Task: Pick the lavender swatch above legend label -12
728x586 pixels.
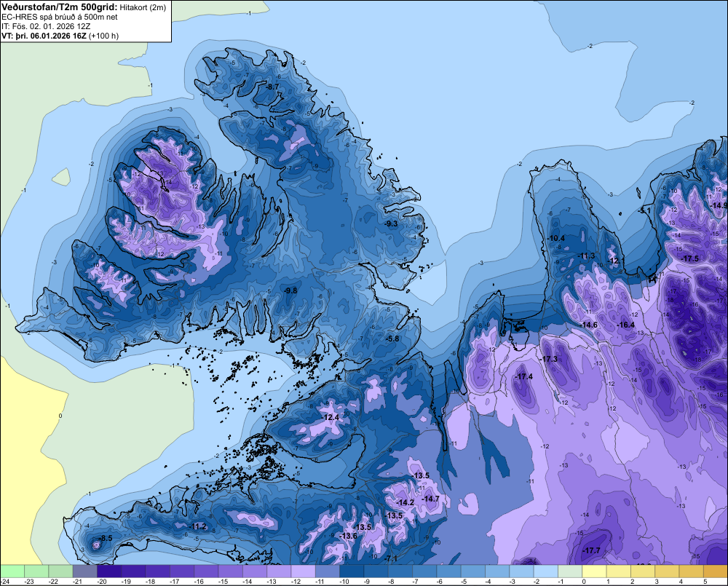Action: [303, 571]
